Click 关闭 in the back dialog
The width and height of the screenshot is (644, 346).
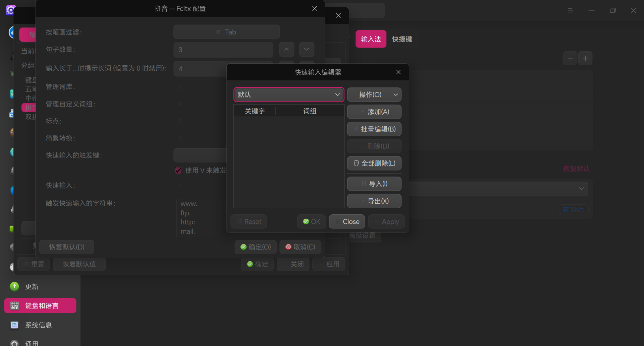point(293,264)
